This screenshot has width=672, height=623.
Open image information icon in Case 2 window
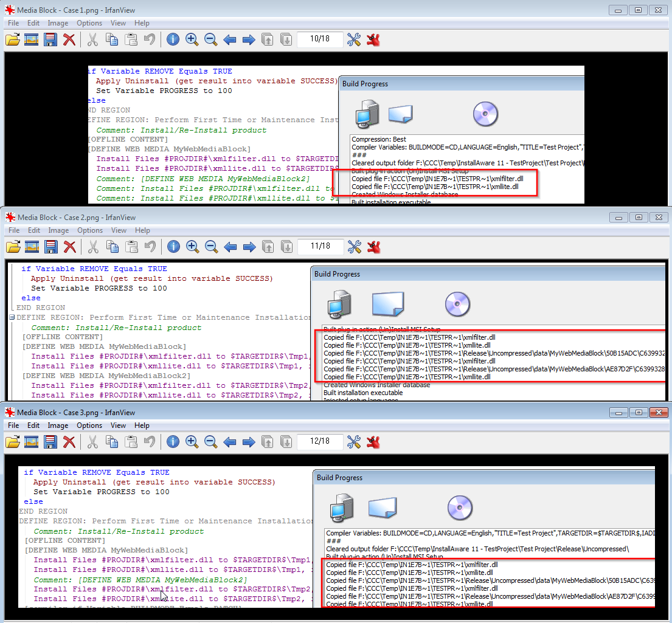tap(173, 247)
